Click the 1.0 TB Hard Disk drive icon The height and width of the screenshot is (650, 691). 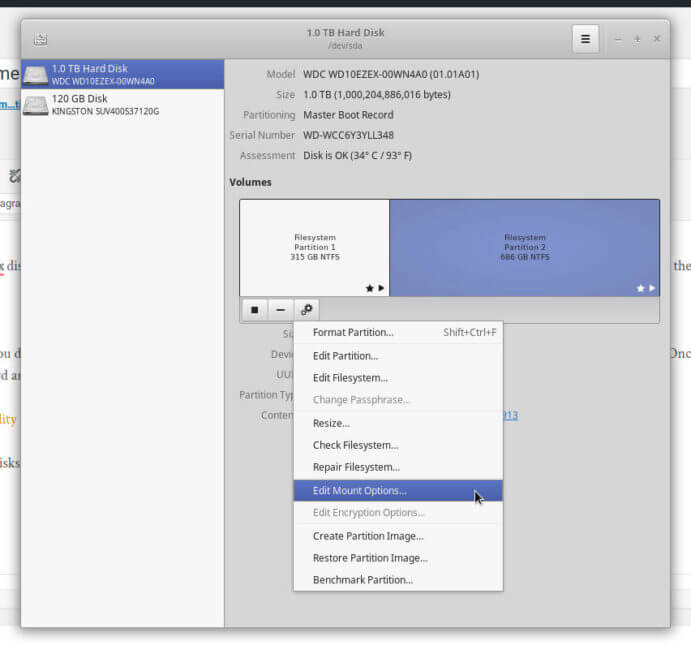pos(36,75)
